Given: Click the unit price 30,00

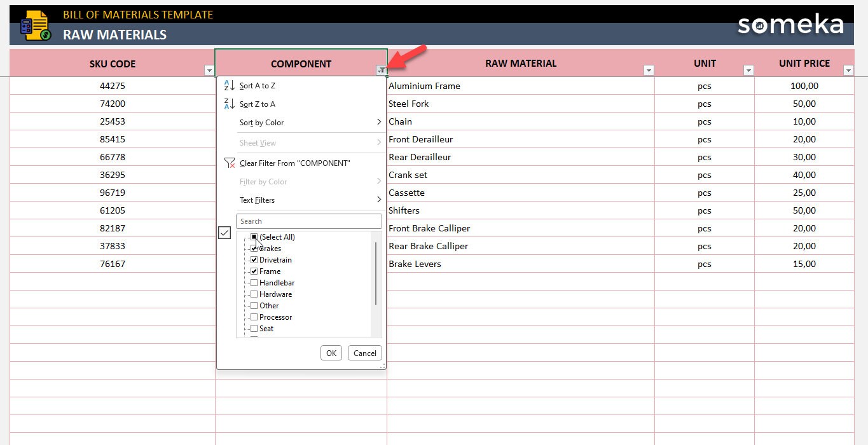Looking at the screenshot, I should pos(804,157).
